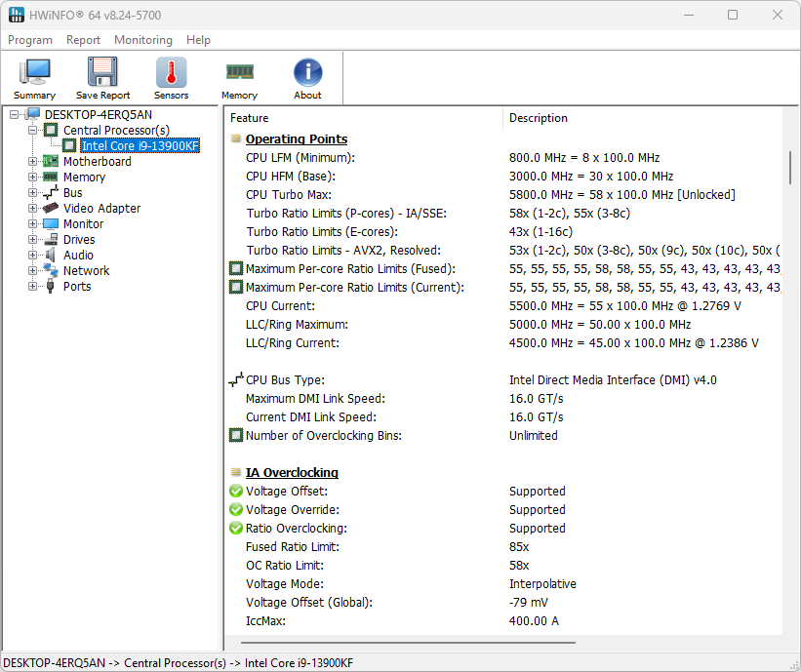
Task: Click the Voltage Offset green check indicator
Action: pos(234,491)
